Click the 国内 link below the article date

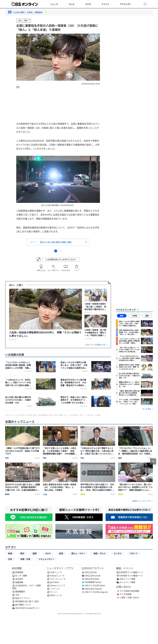[x=18, y=87]
